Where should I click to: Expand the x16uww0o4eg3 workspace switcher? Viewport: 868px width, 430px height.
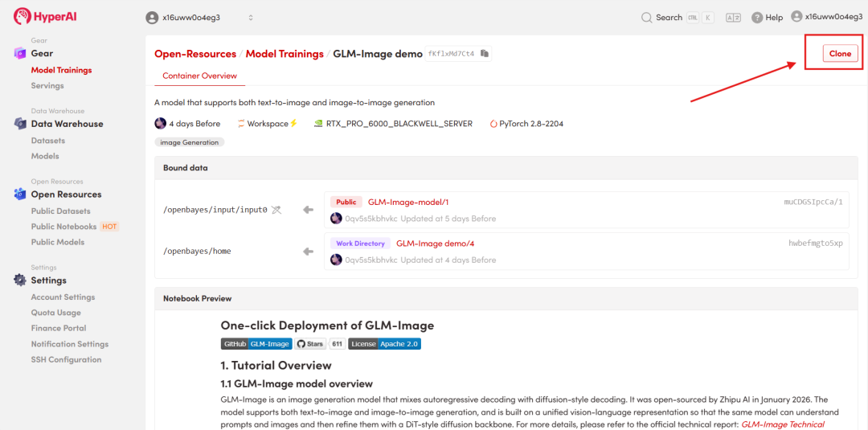coord(199,17)
